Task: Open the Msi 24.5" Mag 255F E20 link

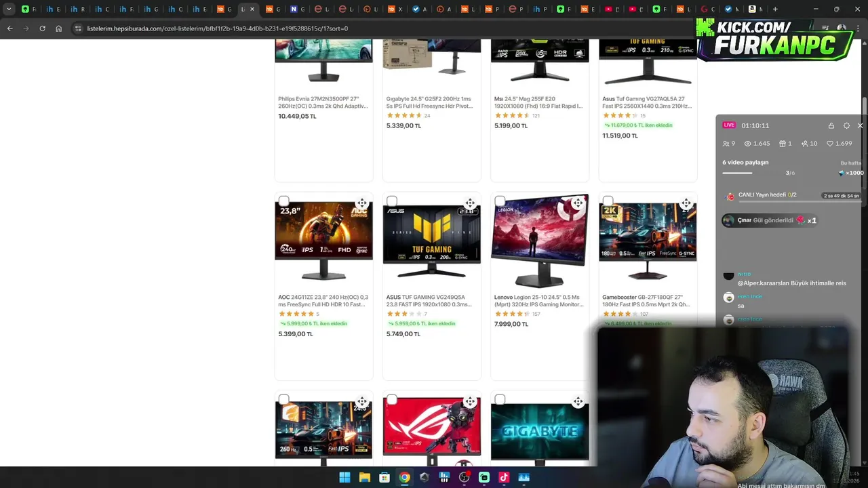Action: pos(538,102)
